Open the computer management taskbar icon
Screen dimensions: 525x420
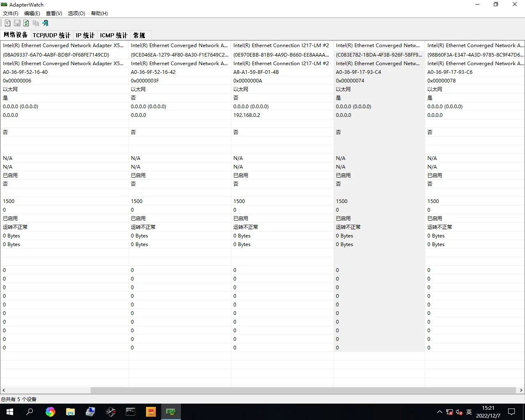tap(90, 412)
